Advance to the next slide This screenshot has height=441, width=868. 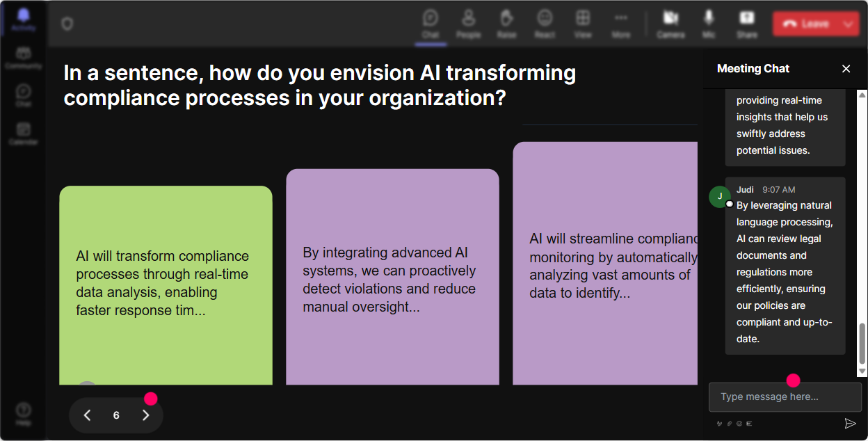145,415
